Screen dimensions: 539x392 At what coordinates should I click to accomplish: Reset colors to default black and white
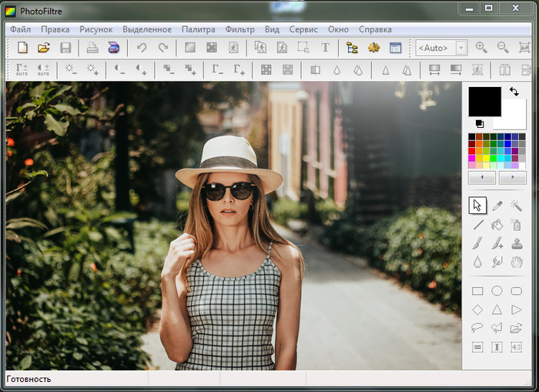pos(480,123)
